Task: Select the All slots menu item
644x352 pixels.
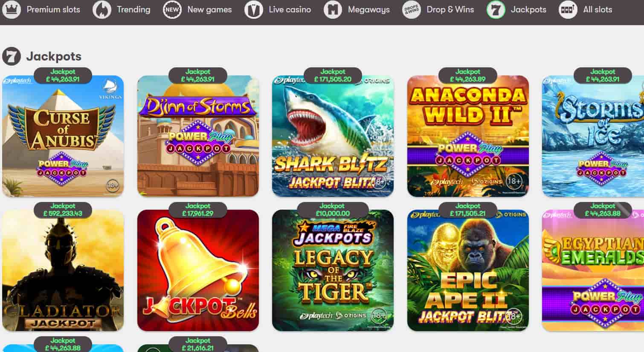Action: tap(586, 9)
